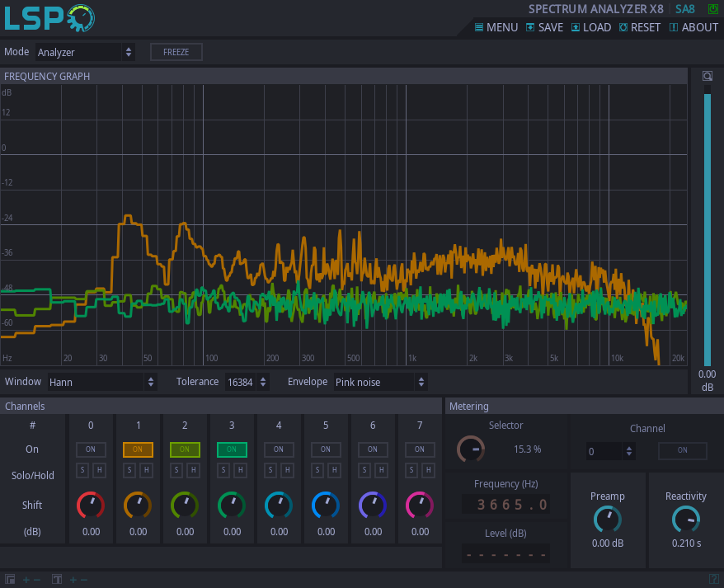The width and height of the screenshot is (724, 588).
Task: Click the Preamp knob
Action: pos(608,520)
